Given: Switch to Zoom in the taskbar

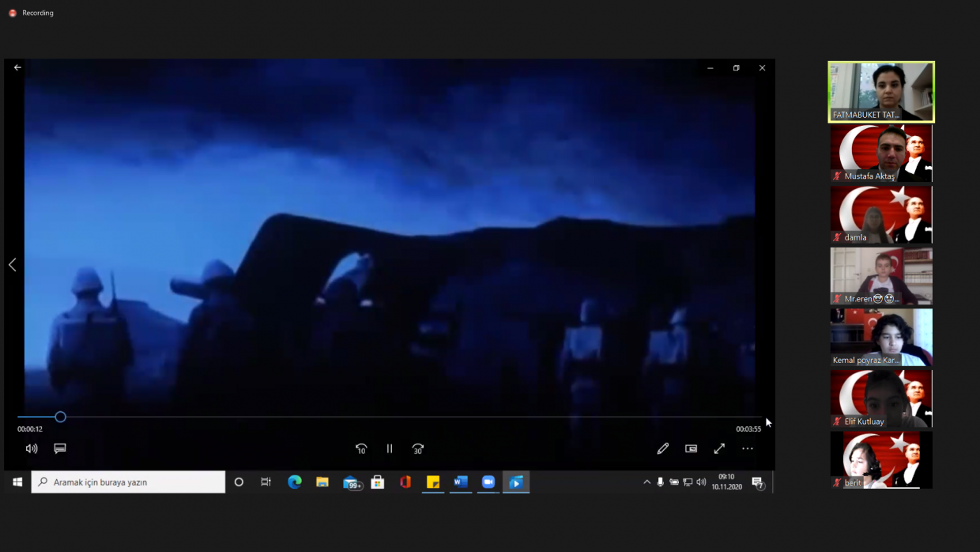Looking at the screenshot, I should [488, 482].
